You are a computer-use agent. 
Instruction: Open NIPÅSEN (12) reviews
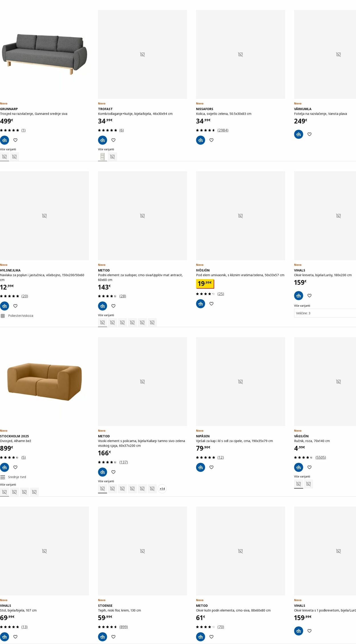[221, 457]
